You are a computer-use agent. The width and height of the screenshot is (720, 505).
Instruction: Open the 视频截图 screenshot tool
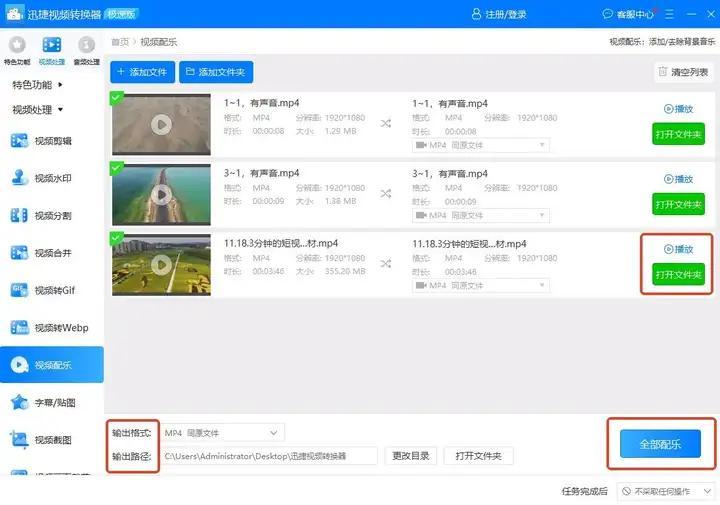tap(52, 439)
